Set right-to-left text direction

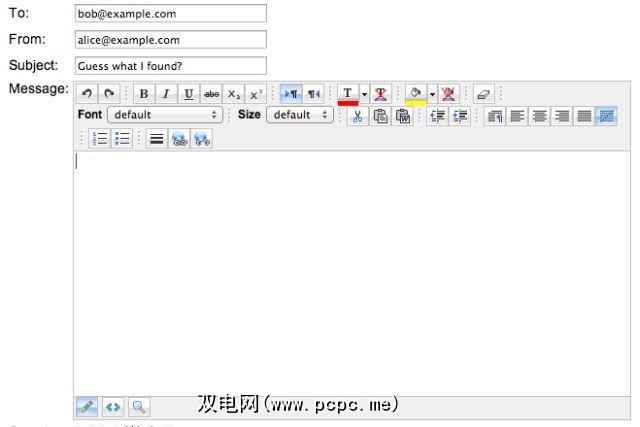click(x=313, y=94)
